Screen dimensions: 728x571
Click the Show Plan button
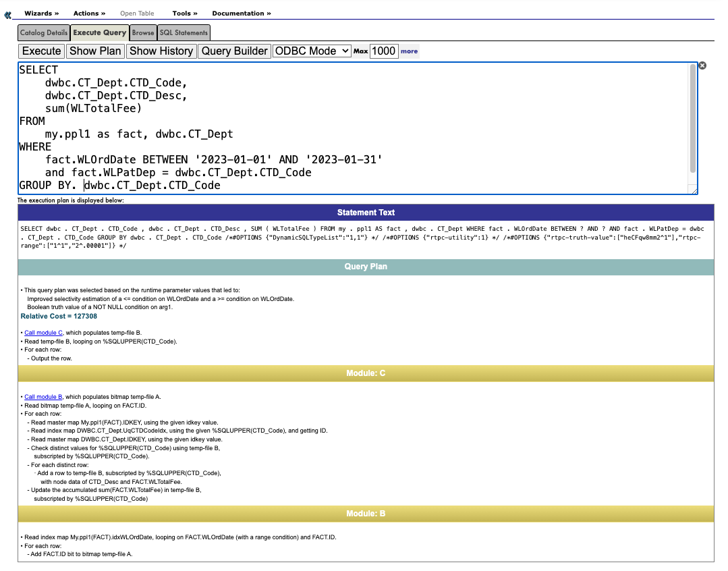[95, 51]
